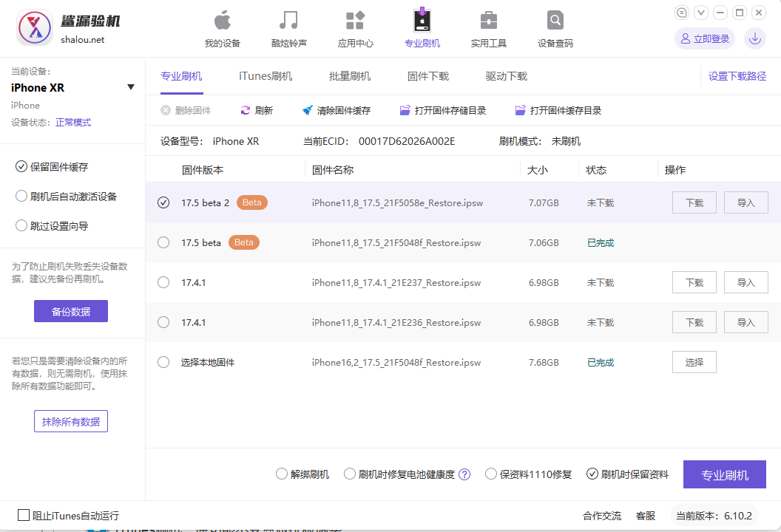Go to 应用中心 app center

[355, 30]
